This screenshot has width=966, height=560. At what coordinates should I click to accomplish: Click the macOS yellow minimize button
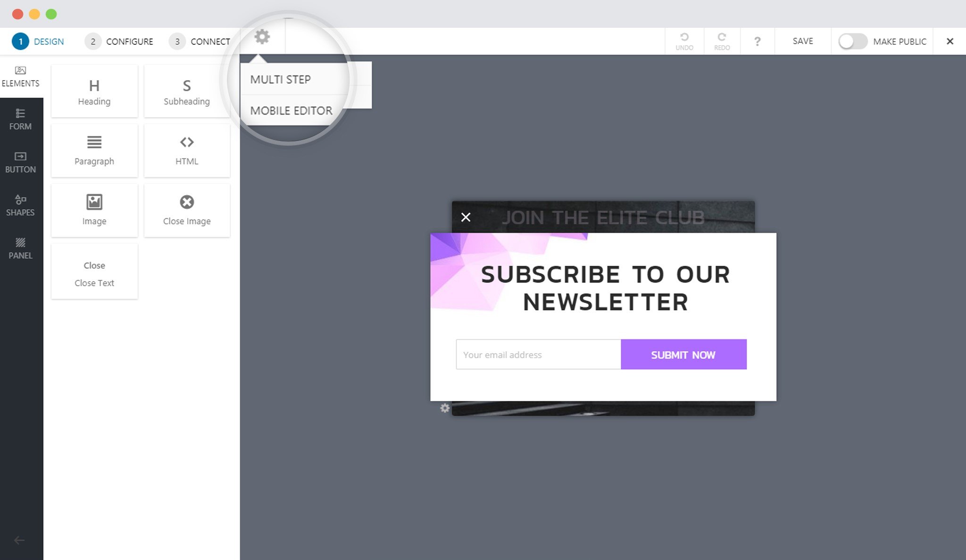[34, 14]
